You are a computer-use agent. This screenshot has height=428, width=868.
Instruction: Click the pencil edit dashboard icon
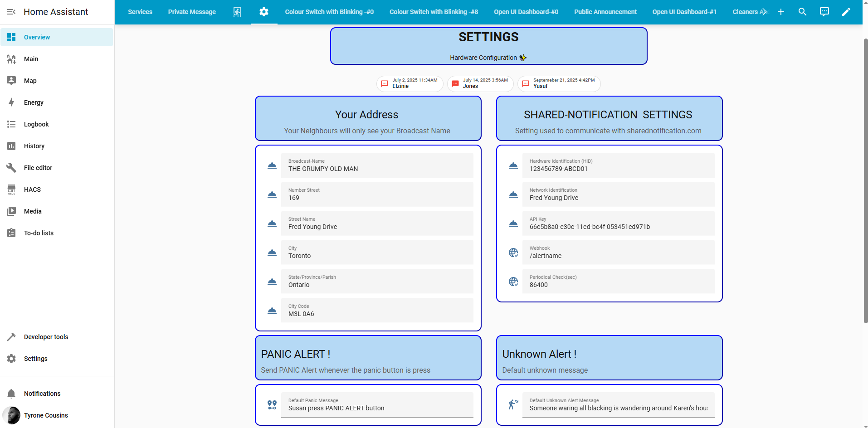point(846,12)
